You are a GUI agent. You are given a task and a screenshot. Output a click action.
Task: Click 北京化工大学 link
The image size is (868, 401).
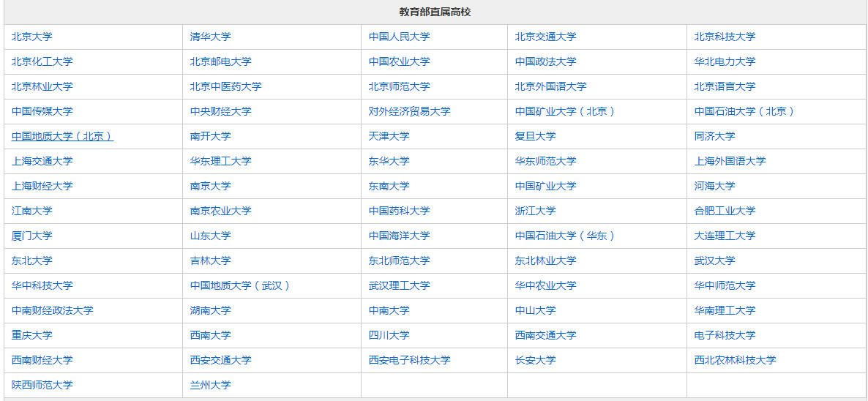point(42,62)
